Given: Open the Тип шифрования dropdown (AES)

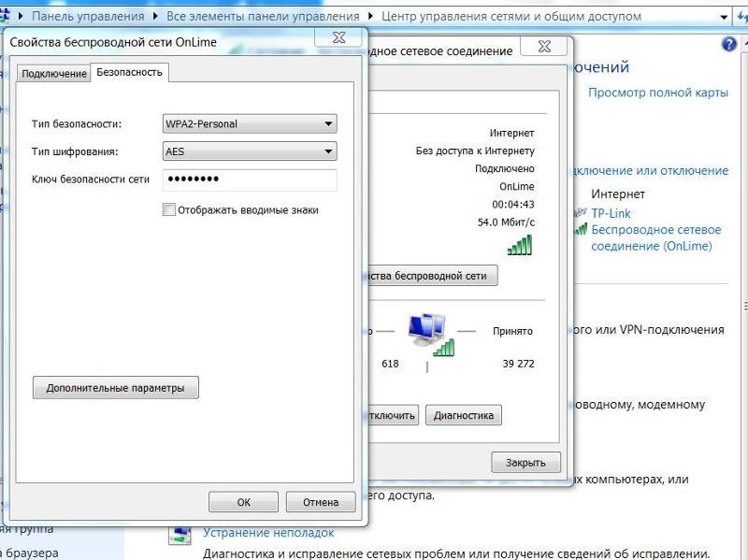Looking at the screenshot, I should pos(250,151).
